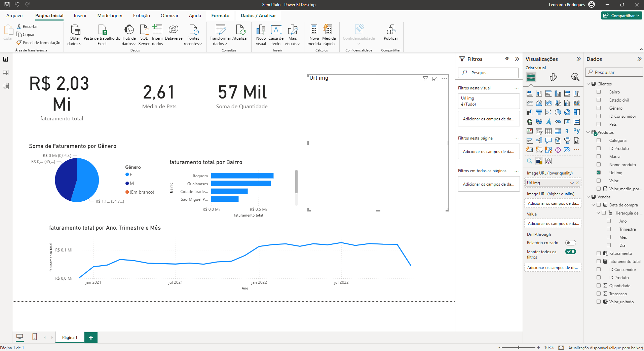The width and height of the screenshot is (644, 351).
Task: Open the Arquivo menu
Action: pos(14,15)
